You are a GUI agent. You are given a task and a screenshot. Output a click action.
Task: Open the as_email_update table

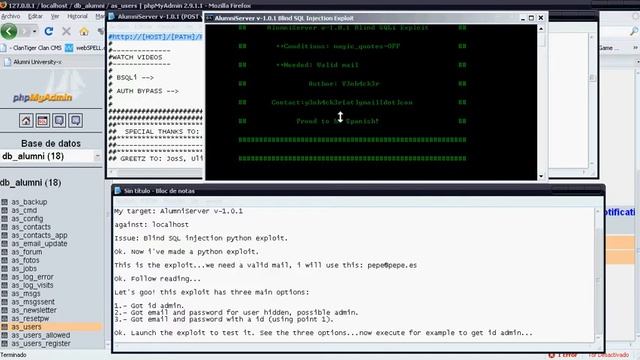pyautogui.click(x=39, y=244)
